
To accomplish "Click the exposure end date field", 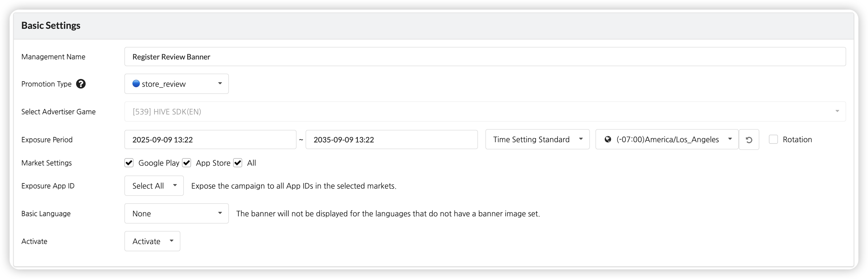I will click(x=391, y=139).
